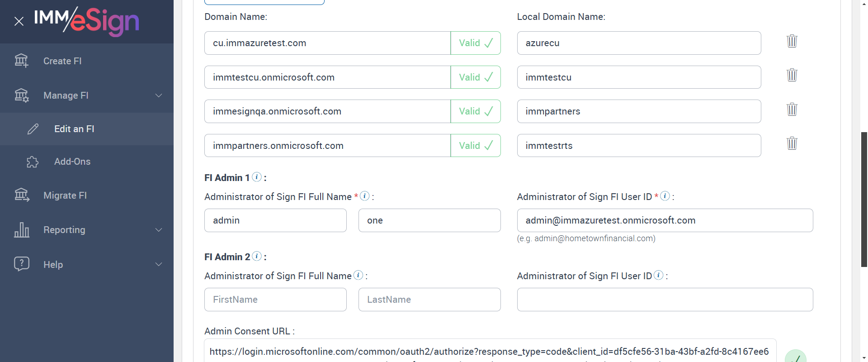Close the sidebar with the X icon
The image size is (868, 362).
[x=19, y=21]
